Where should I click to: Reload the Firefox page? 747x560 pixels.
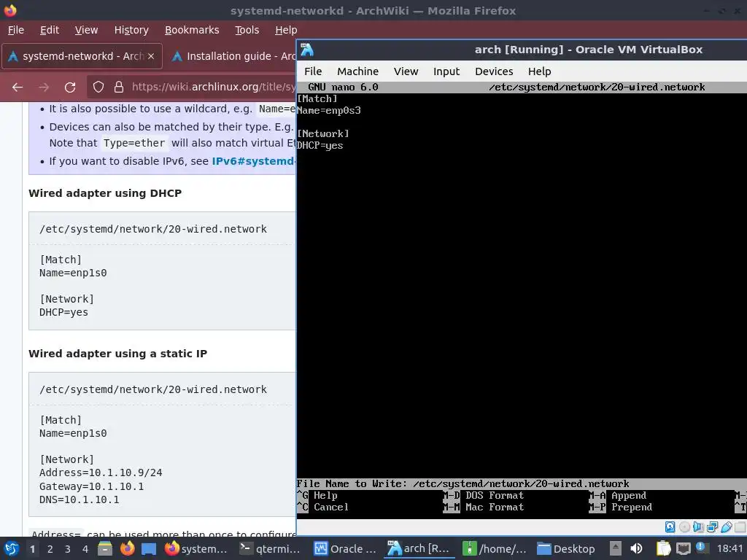[70, 87]
